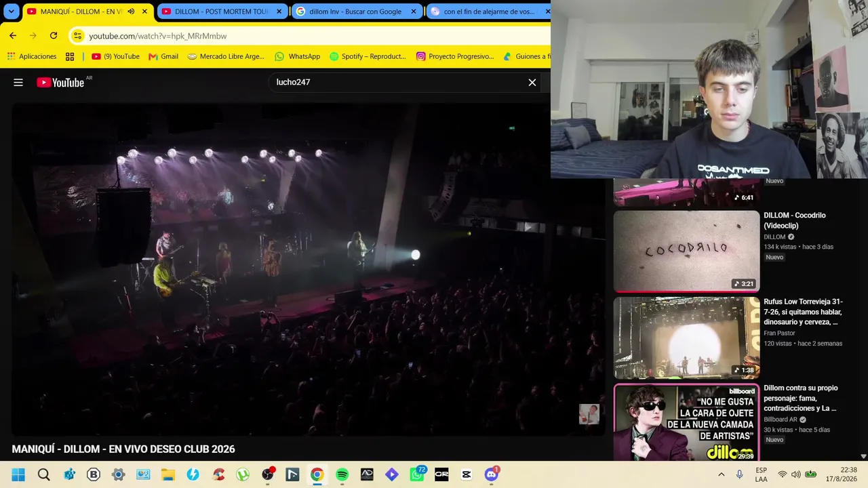The image size is (868, 488).
Task: Open the WhatsApp bookmark
Action: [297, 56]
